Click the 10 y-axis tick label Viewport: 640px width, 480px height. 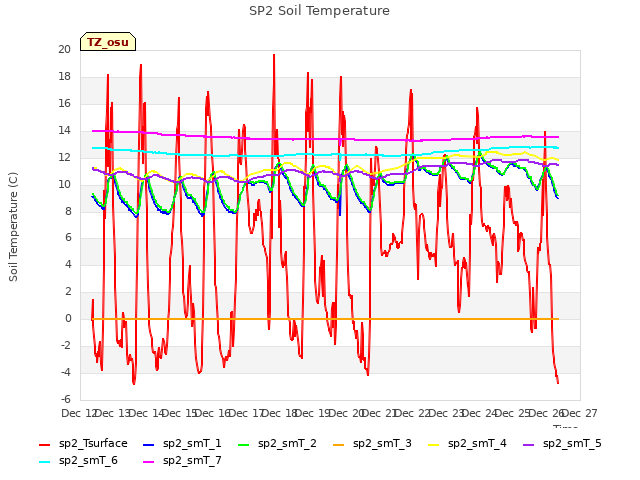click(x=64, y=184)
